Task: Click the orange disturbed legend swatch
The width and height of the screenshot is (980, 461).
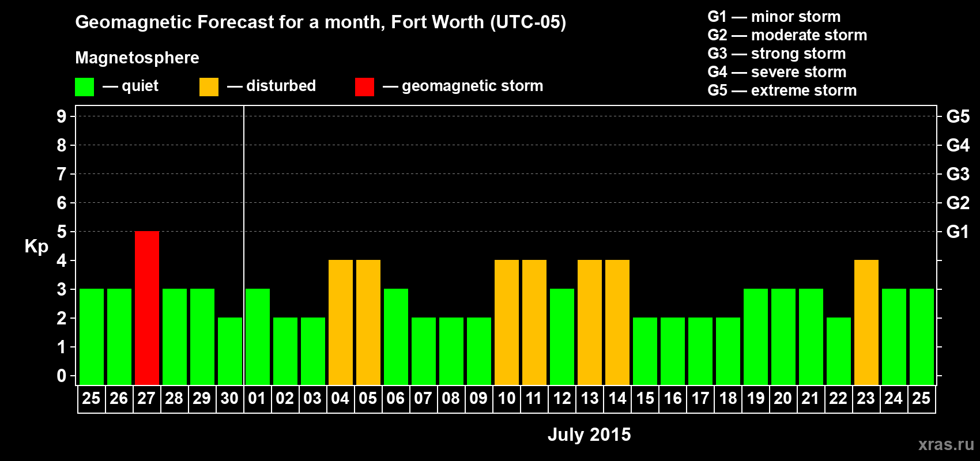Action: [209, 87]
